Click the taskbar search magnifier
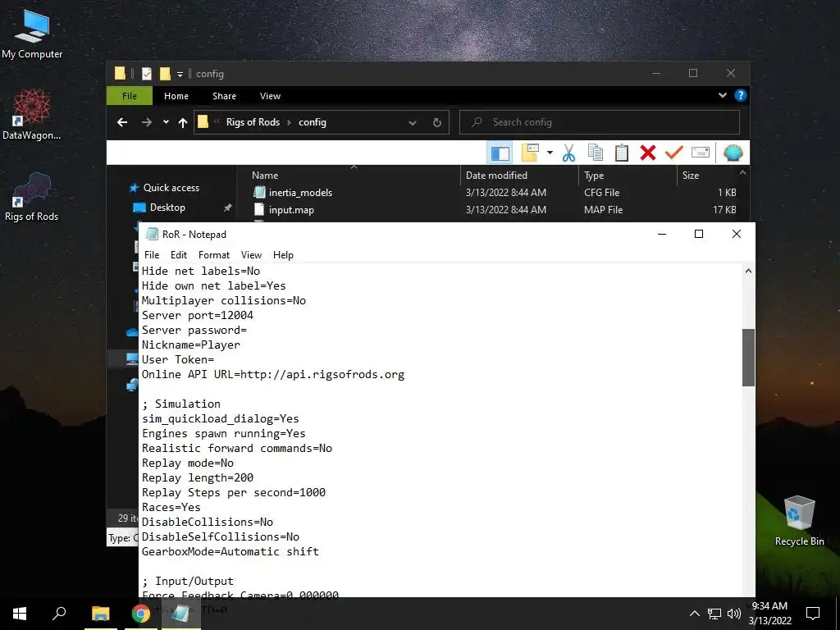This screenshot has height=630, width=840. 59,614
